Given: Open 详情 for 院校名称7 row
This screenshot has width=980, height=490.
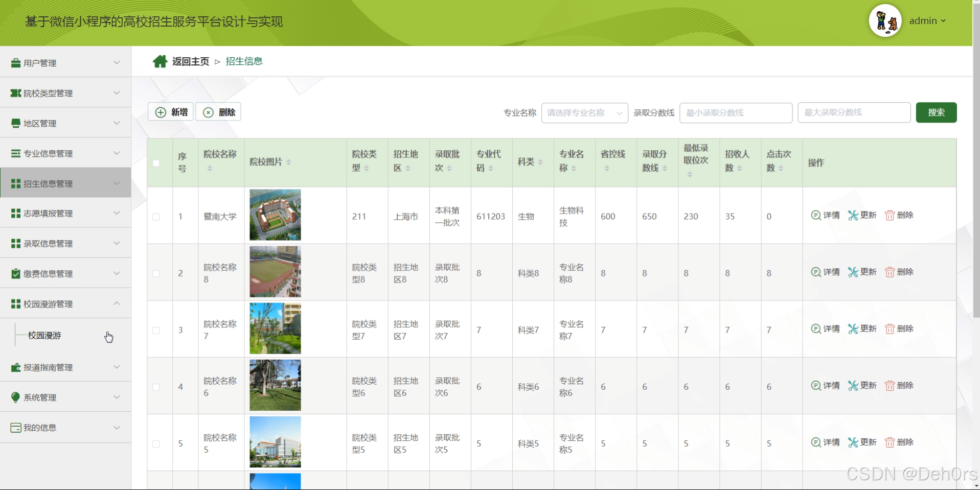Looking at the screenshot, I should (825, 329).
